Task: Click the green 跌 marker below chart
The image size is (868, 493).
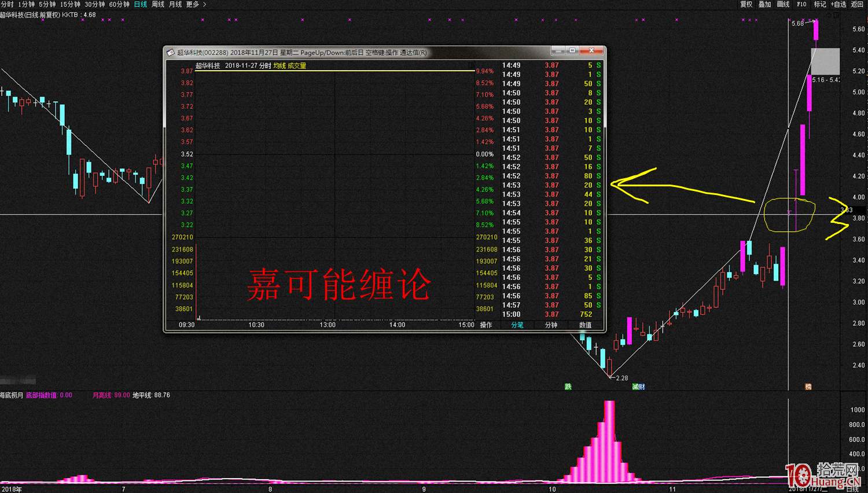Action: click(x=568, y=387)
